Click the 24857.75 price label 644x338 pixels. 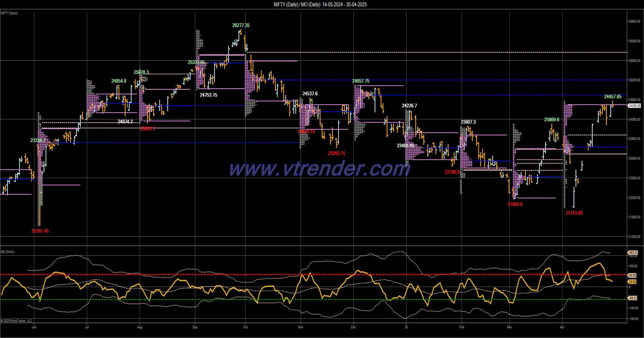point(361,81)
